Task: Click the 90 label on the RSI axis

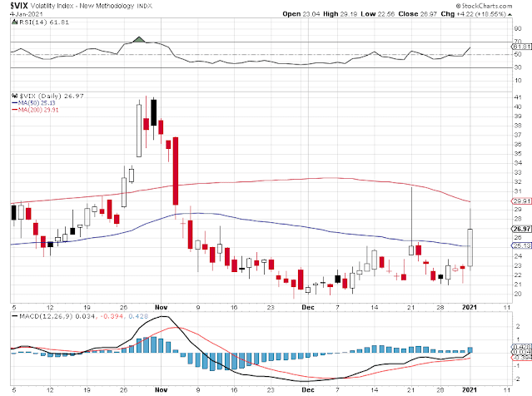Action: 518,29
